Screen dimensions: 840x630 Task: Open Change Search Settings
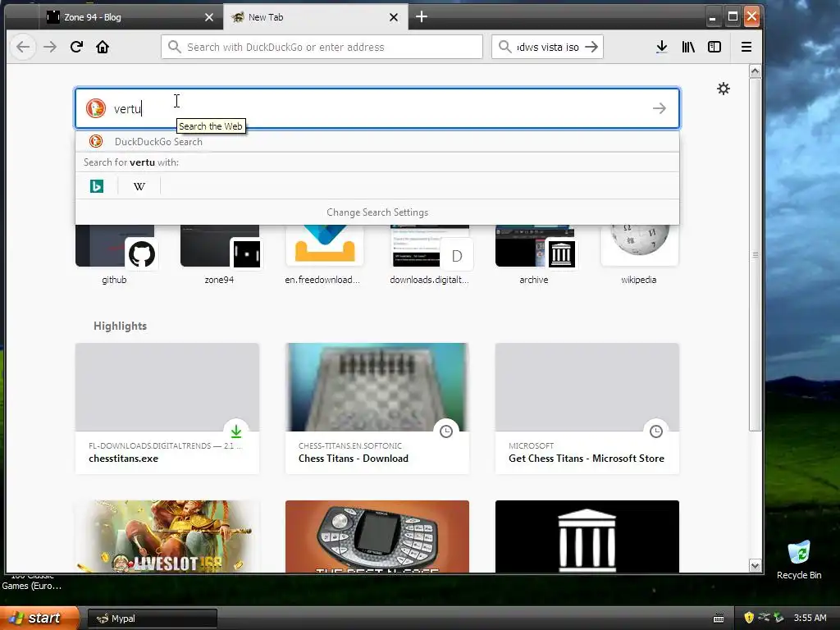coord(377,212)
